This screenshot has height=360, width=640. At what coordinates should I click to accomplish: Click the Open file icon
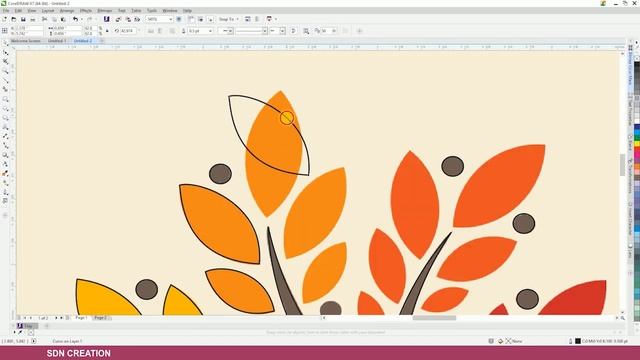14,19
